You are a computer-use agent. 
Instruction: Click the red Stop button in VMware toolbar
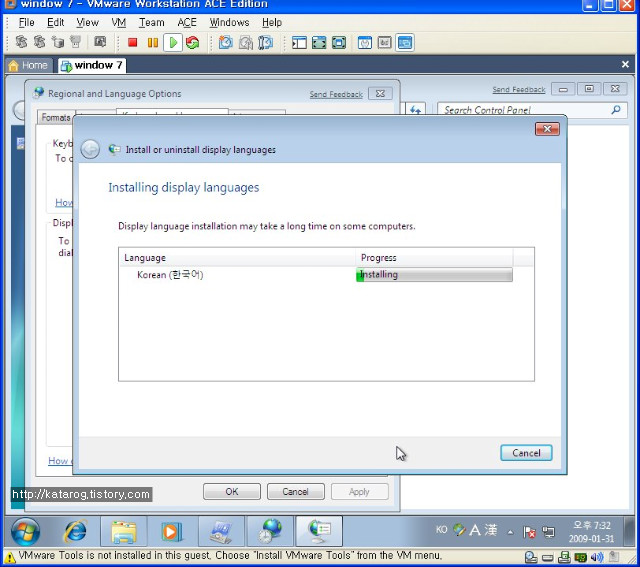pos(132,42)
